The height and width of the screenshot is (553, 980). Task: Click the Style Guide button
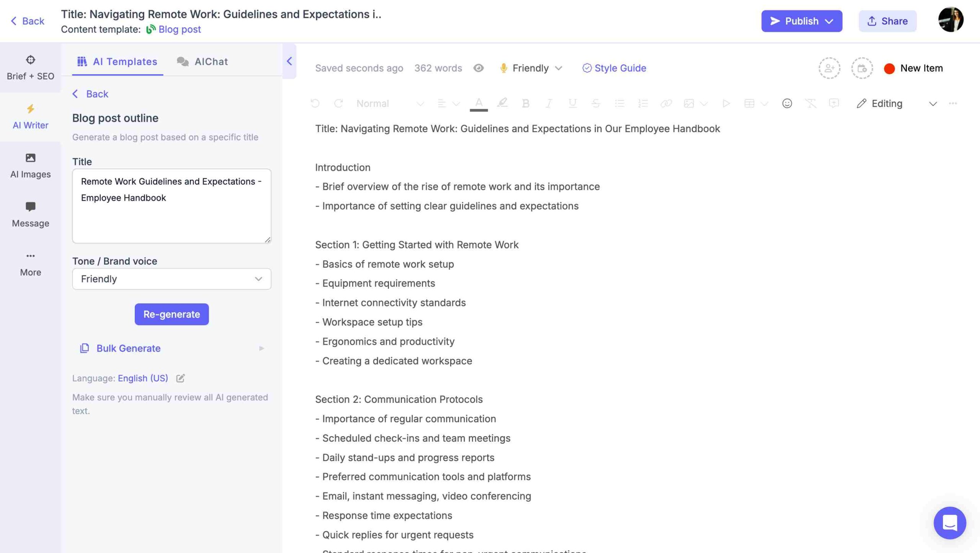pyautogui.click(x=613, y=67)
